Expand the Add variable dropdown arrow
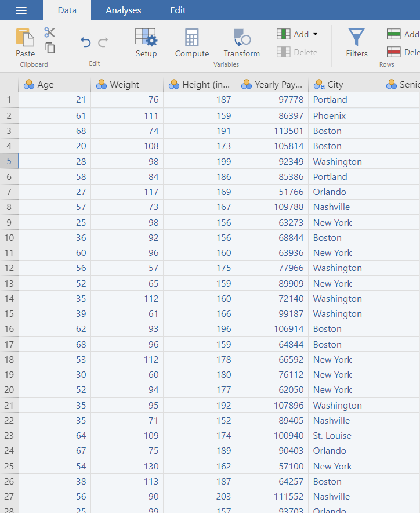This screenshot has width=420, height=513. point(316,34)
